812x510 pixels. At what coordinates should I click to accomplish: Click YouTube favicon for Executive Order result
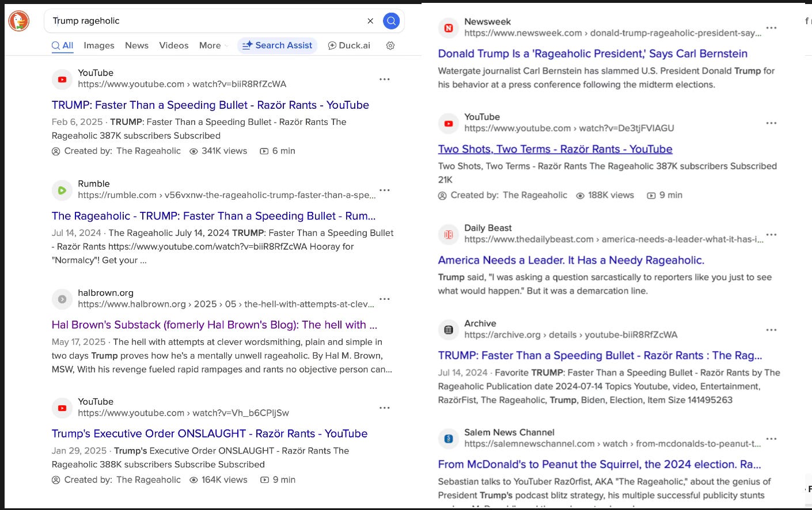(62, 408)
